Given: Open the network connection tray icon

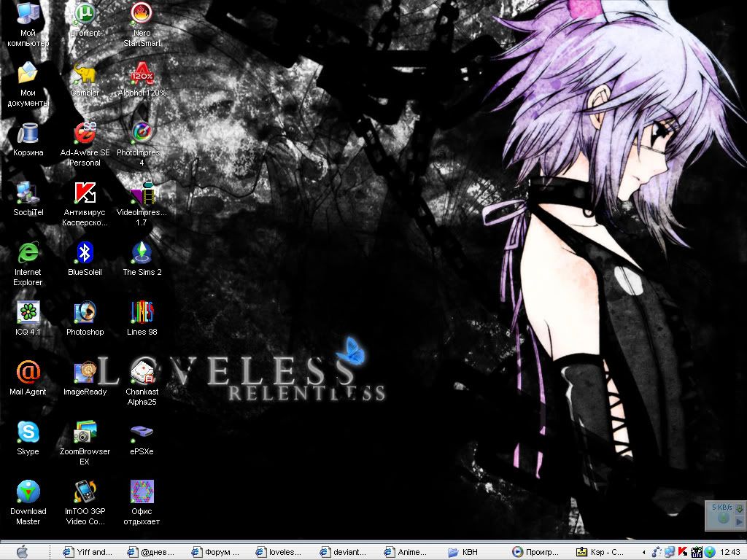Looking at the screenshot, I should (670, 553).
